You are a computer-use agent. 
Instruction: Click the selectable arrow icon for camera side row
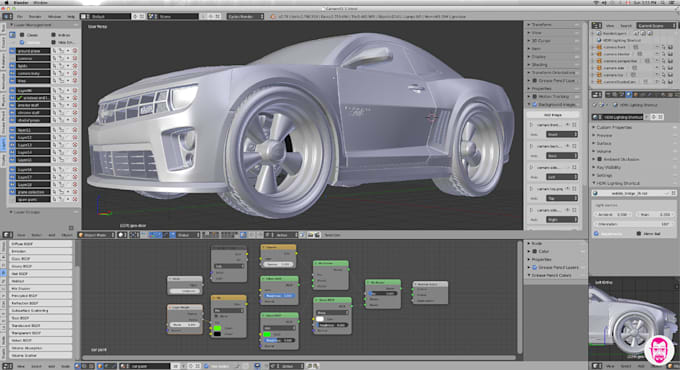click(663, 68)
